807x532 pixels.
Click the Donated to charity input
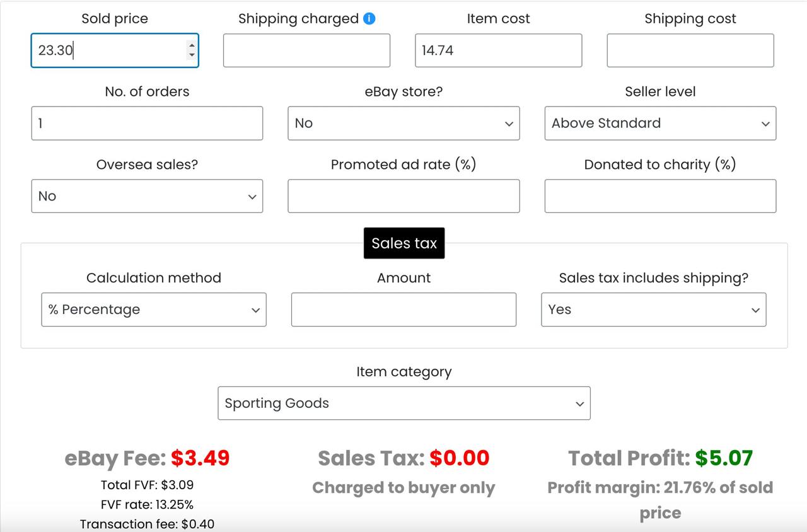pos(660,196)
